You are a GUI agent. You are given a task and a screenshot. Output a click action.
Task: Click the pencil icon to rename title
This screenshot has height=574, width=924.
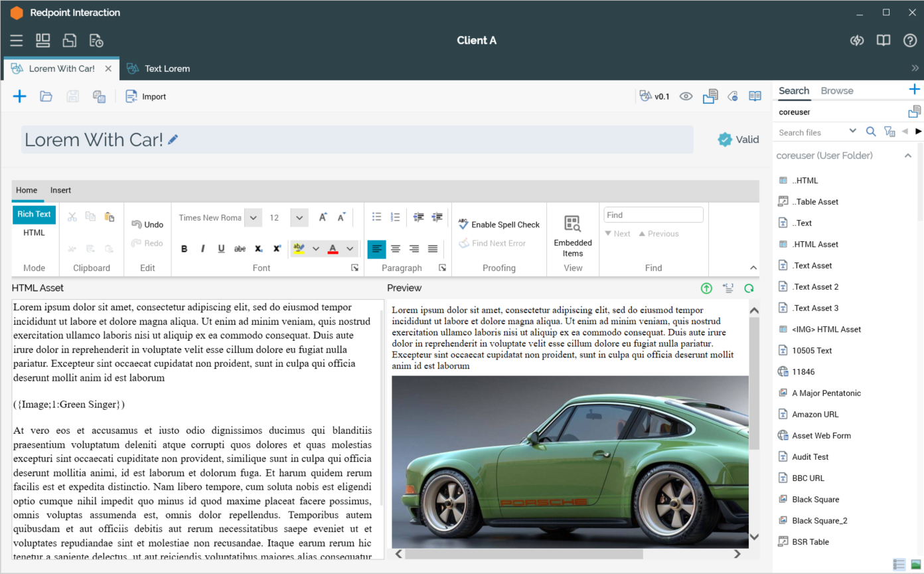pyautogui.click(x=173, y=140)
